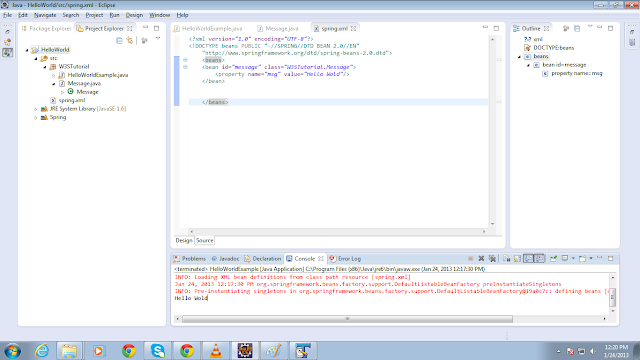Image resolution: width=640 pixels, height=360 pixels.
Task: Collapse the src folder node
Action: click(36, 58)
